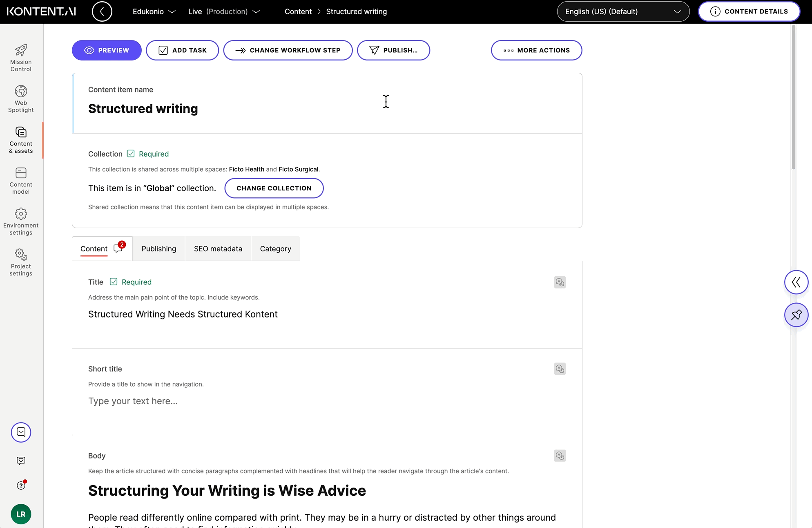This screenshot has height=528, width=812.
Task: Toggle the pin button on the right edge
Action: pos(796,315)
